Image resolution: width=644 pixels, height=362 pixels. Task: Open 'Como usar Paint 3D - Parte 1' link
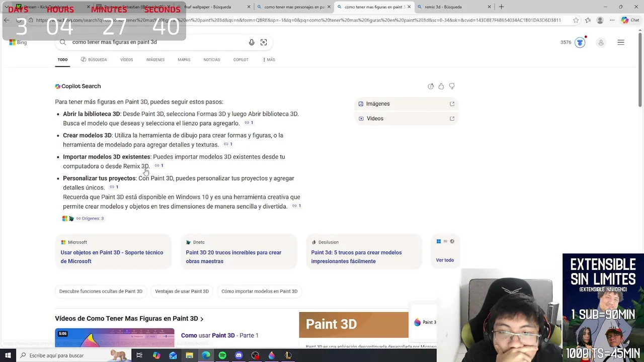coord(220,335)
